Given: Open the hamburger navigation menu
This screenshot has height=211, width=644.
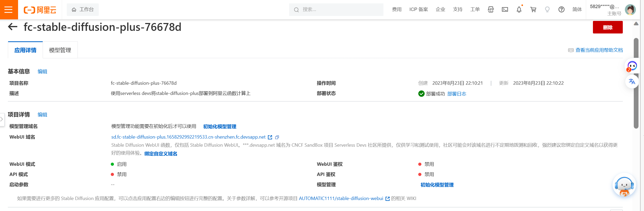Looking at the screenshot, I should click(x=9, y=10).
